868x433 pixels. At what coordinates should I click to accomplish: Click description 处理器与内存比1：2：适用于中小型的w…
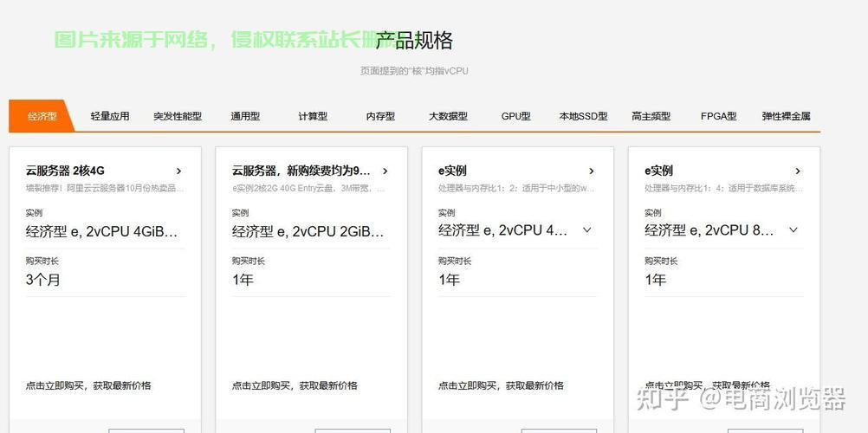pyautogui.click(x=516, y=188)
